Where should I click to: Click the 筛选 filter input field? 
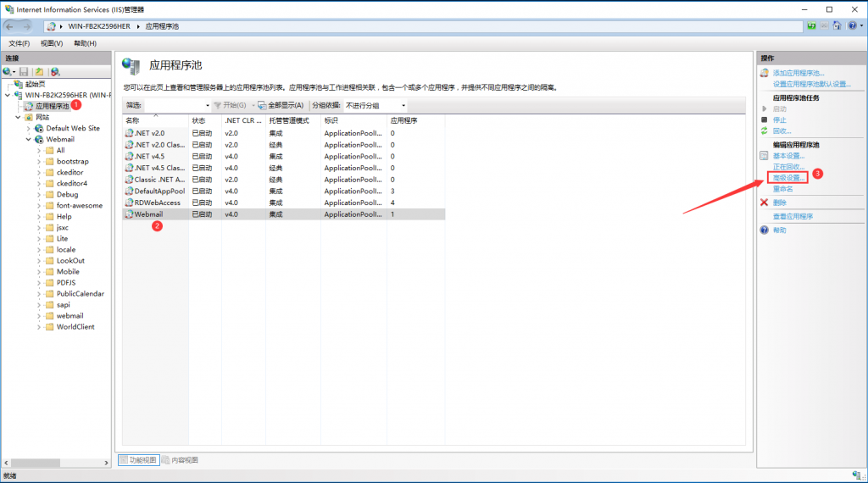[174, 105]
